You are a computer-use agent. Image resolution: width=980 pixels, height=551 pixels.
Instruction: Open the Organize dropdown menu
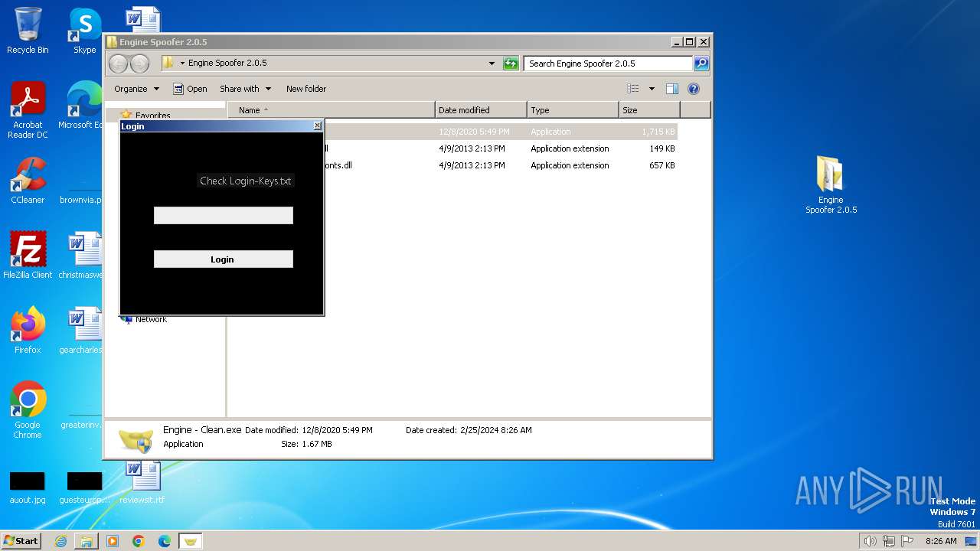[137, 89]
